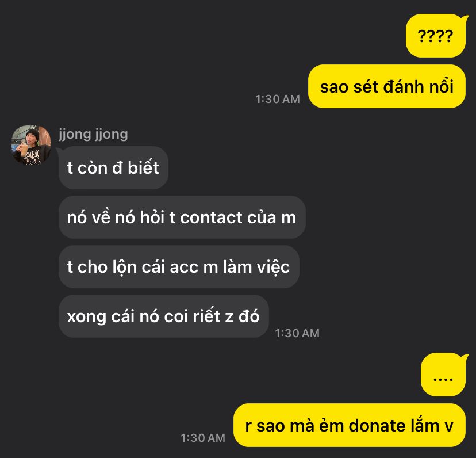This screenshot has width=476, height=458.
Task: Select the yellow '????' message bubble
Action: click(x=436, y=36)
